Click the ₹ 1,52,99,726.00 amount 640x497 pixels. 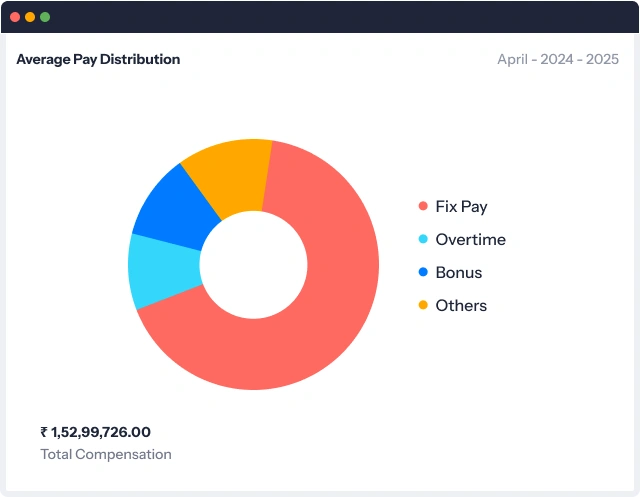[96, 432]
